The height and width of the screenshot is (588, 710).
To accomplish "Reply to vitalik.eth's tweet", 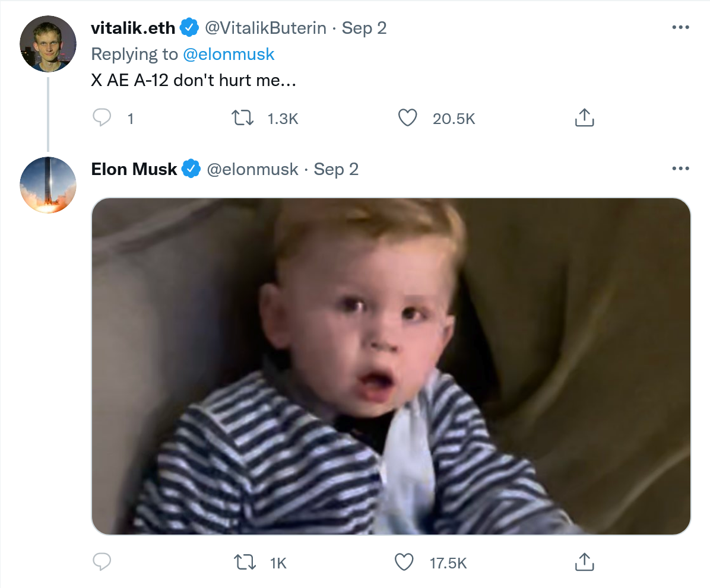I will click(x=102, y=117).
